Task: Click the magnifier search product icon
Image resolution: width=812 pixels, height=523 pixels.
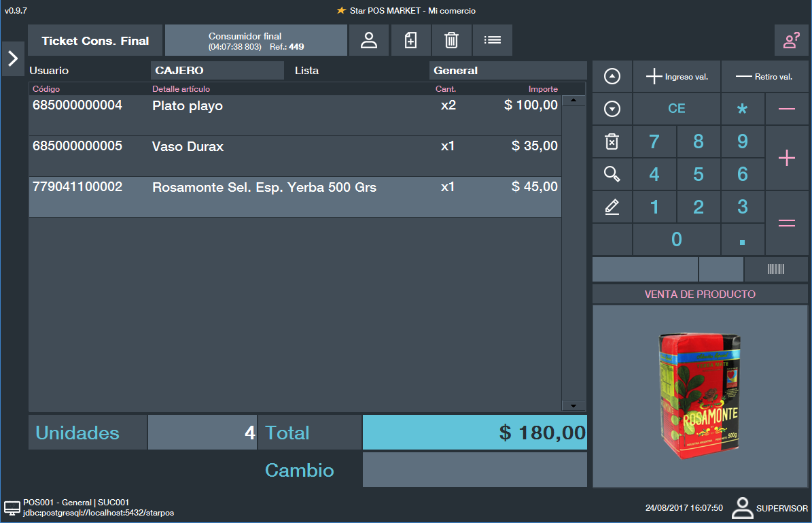Action: coord(612,174)
